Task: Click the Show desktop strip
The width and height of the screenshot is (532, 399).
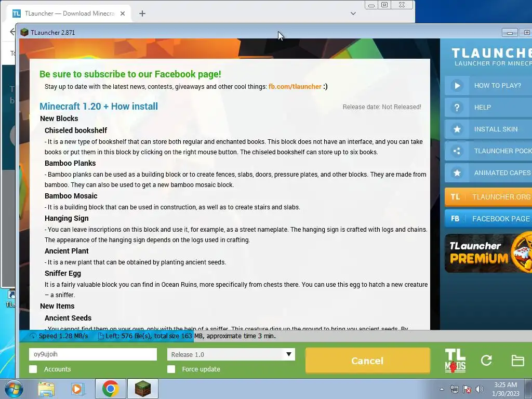Action: [528, 389]
